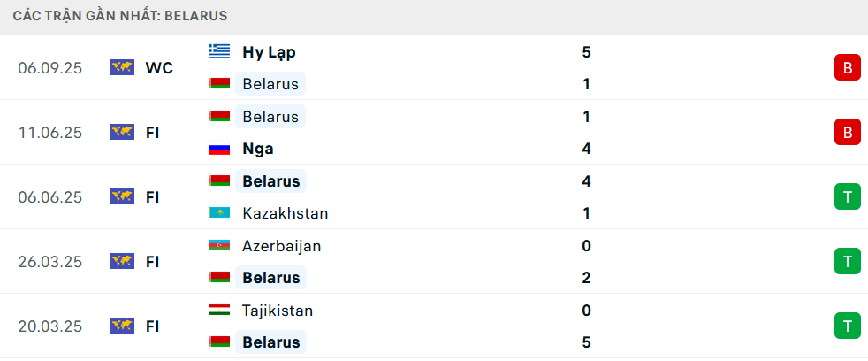Click Belarus flag in the 11.06.25 match
The height and width of the screenshot is (361, 868).
coord(218,117)
